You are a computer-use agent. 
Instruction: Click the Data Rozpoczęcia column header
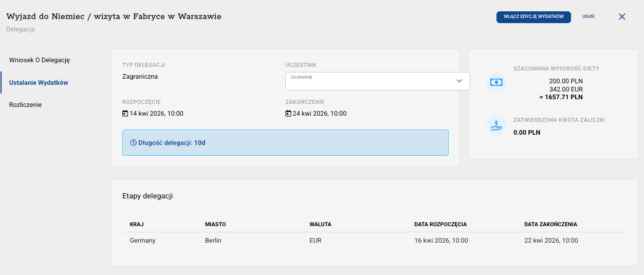pos(440,225)
